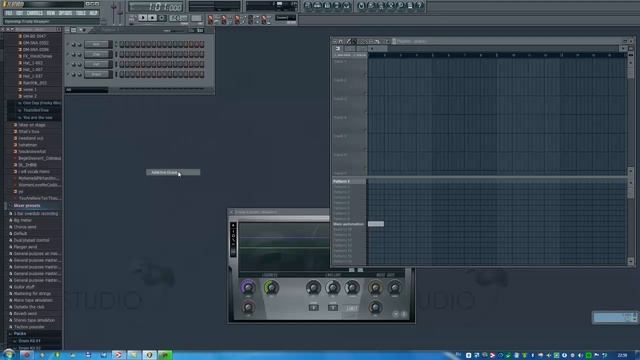The width and height of the screenshot is (640, 360).
Task: Toggle the rightmost orange recording-option icon
Action: click(265, 19)
